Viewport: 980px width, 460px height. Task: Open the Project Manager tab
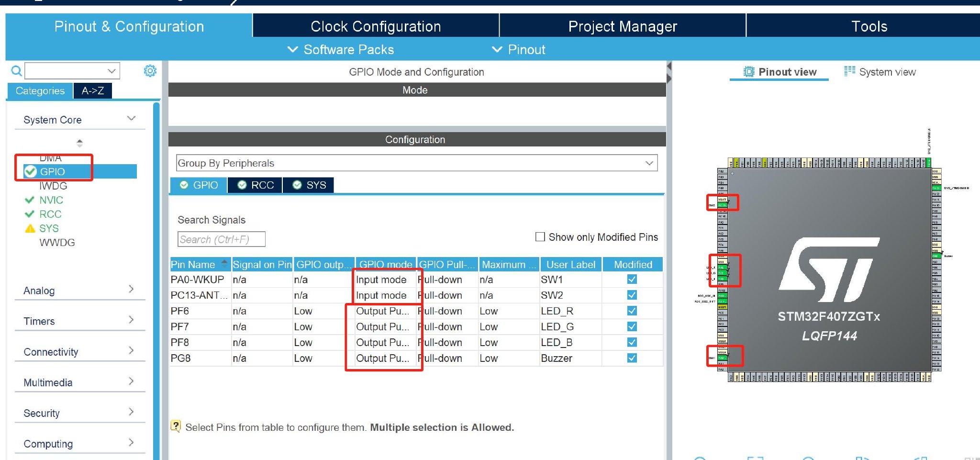tap(623, 26)
